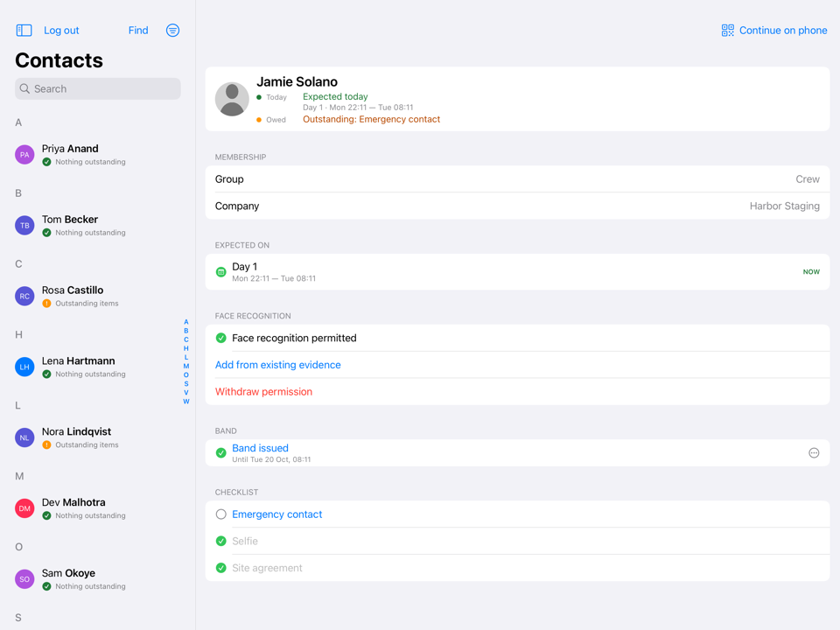The image size is (840, 630).
Task: Select Sam Okoye's SO avatar
Action: [x=24, y=579]
